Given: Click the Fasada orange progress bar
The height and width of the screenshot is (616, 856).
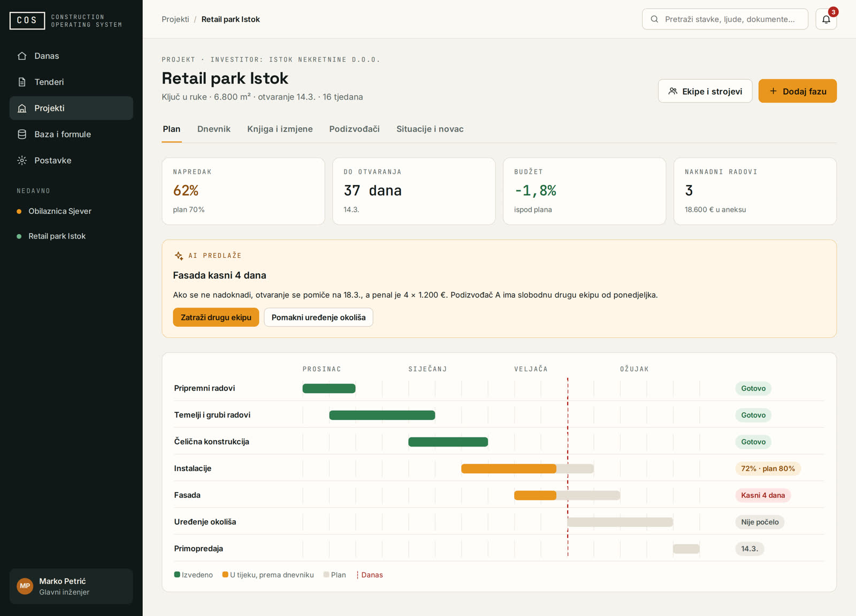Looking at the screenshot, I should tap(535, 495).
